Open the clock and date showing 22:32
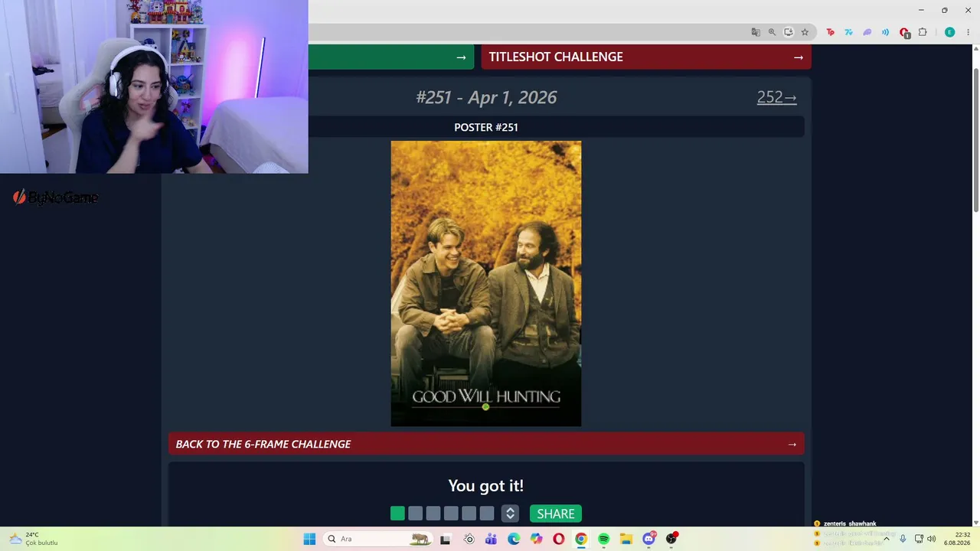The height and width of the screenshot is (551, 980). 957,539
